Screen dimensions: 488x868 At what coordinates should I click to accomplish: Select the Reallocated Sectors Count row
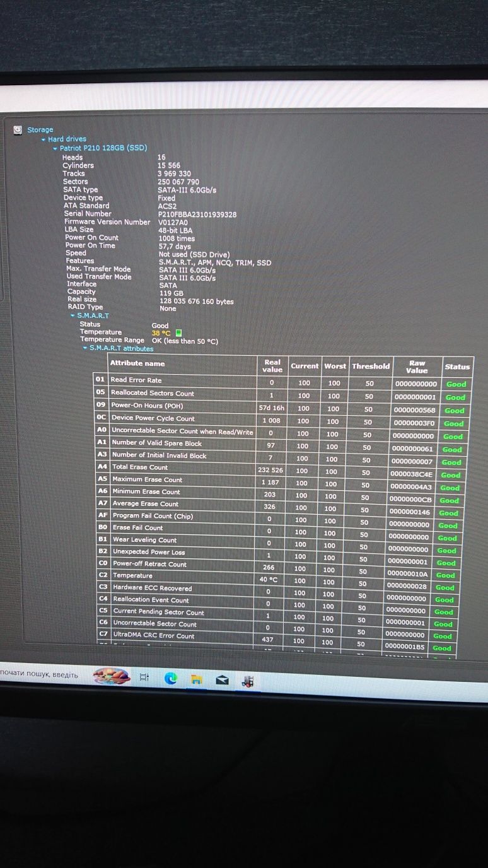[281, 394]
